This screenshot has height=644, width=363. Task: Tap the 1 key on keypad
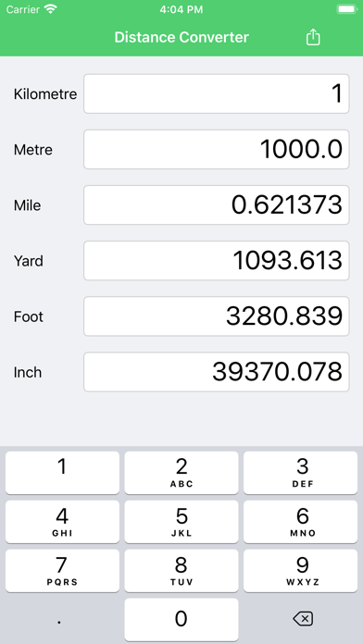[62, 472]
